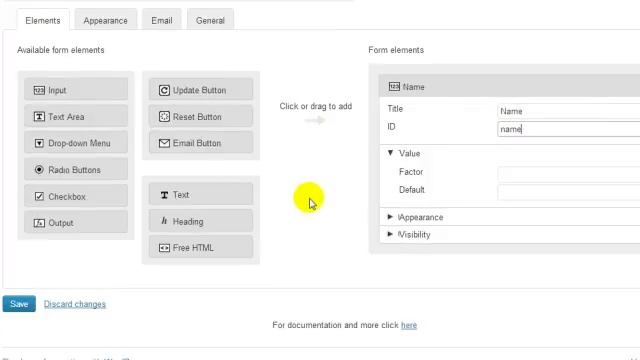Open the General tab
The height and width of the screenshot is (360, 640).
pyautogui.click(x=210, y=20)
